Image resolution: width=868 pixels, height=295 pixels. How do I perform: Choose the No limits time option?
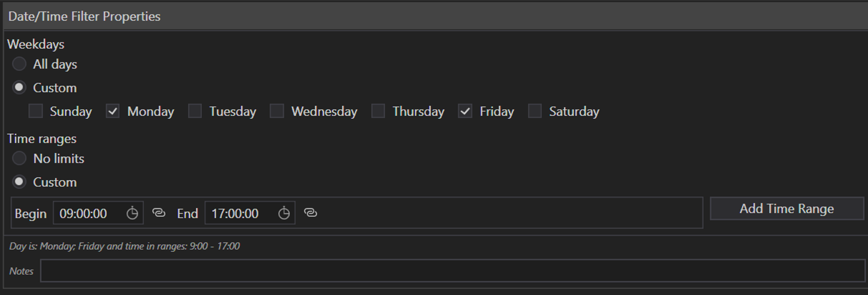point(19,158)
